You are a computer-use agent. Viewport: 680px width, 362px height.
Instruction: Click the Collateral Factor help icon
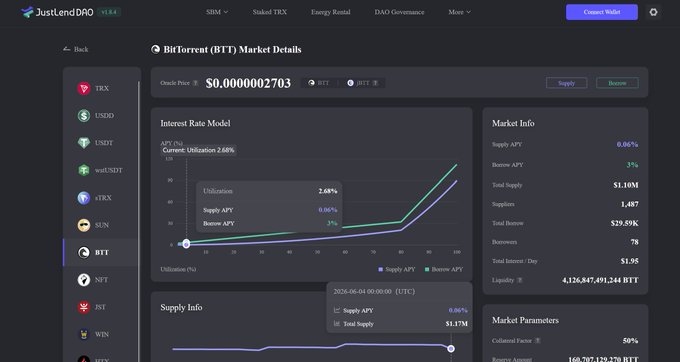[537, 341]
